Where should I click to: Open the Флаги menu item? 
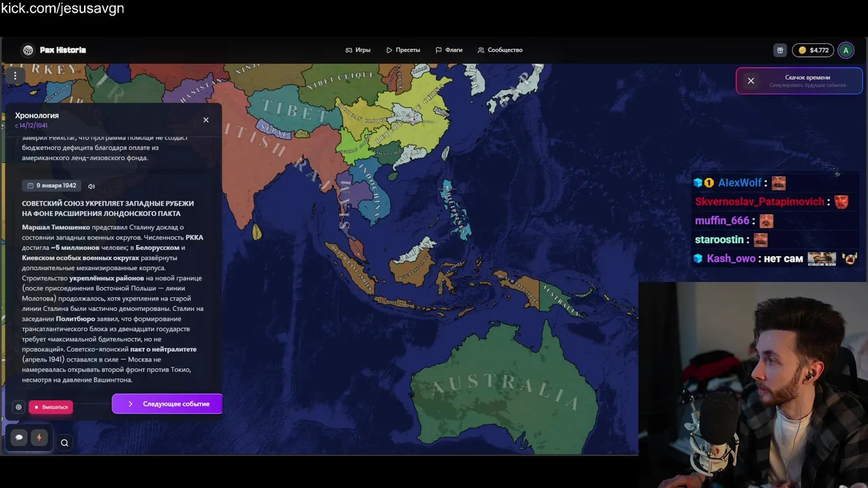[x=449, y=50]
